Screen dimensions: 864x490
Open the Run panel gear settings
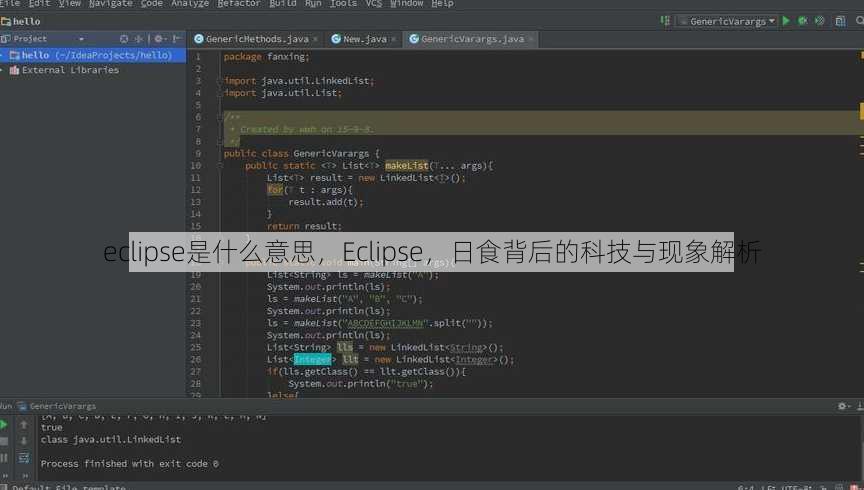842,406
